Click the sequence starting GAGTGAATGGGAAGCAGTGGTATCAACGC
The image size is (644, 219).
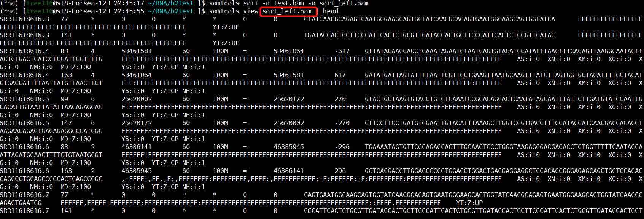click(473, 195)
